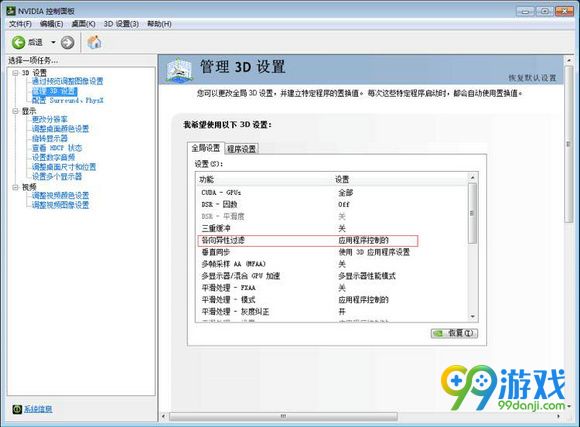Click the settings list scroll-down arrow
Image resolution: width=580 pixels, height=427 pixels.
tap(472, 316)
